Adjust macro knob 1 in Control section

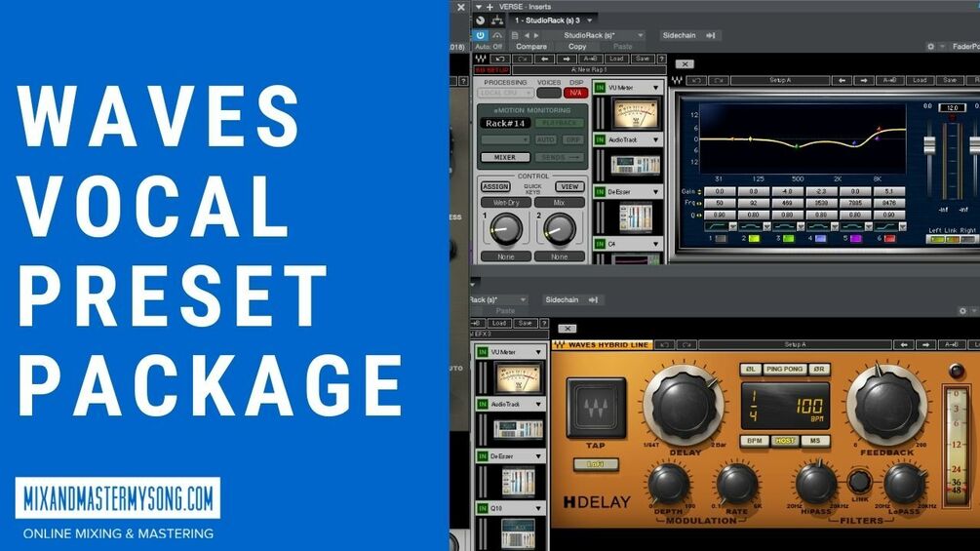(506, 229)
